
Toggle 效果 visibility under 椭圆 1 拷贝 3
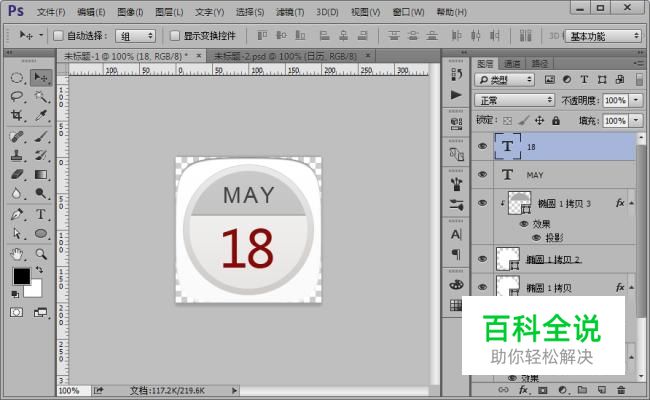tap(524, 224)
